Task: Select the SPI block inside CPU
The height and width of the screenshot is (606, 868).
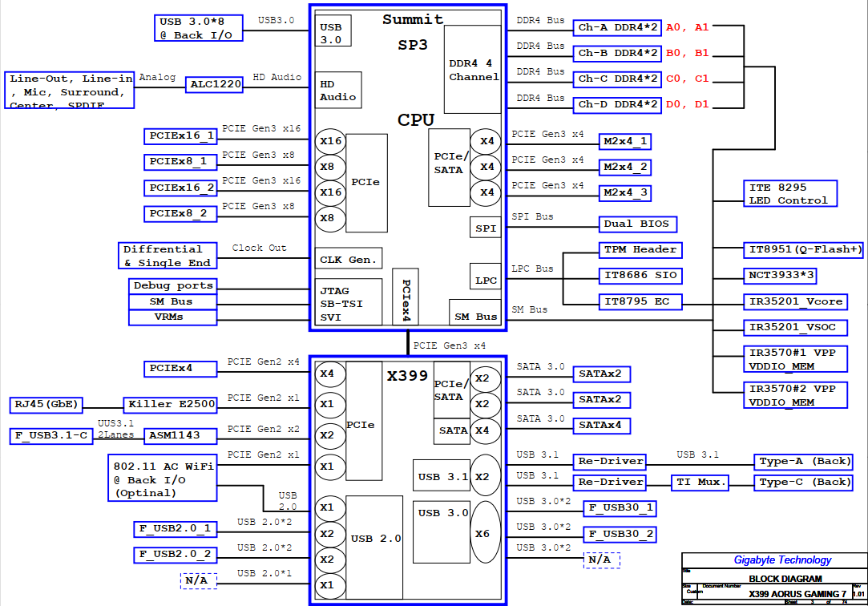Action: [x=485, y=227]
